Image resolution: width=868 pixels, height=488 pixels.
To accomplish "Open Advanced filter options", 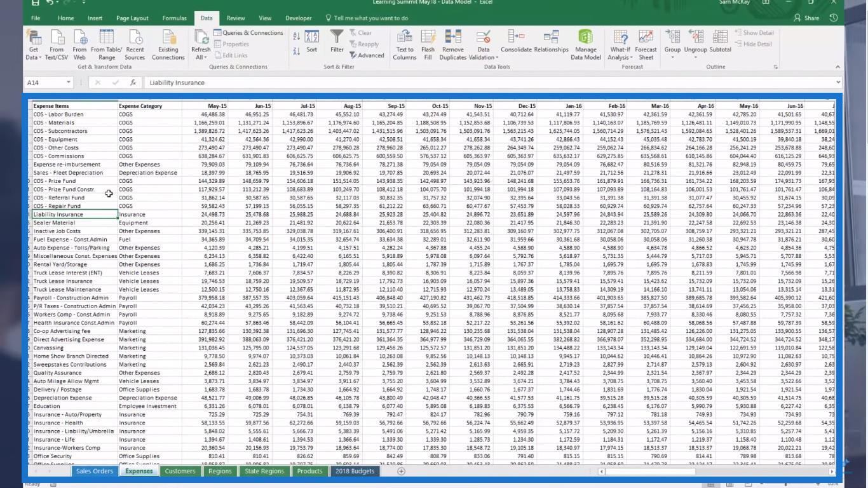I will (367, 55).
